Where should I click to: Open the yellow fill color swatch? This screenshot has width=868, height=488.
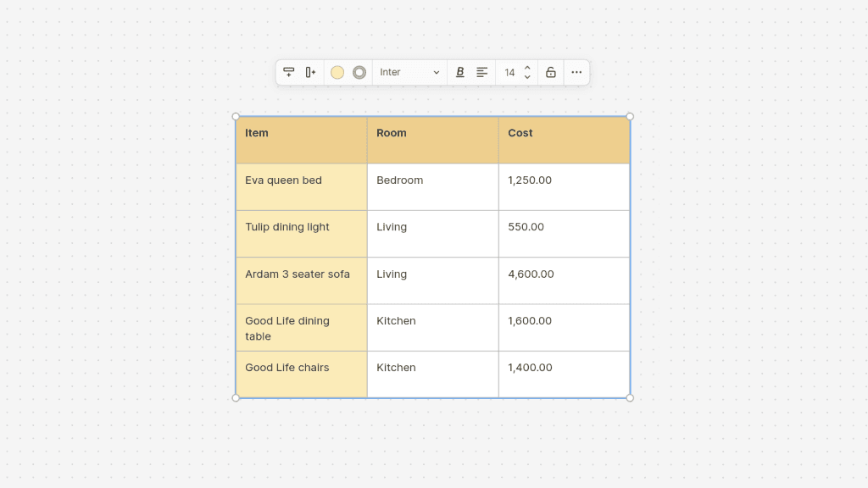point(337,73)
